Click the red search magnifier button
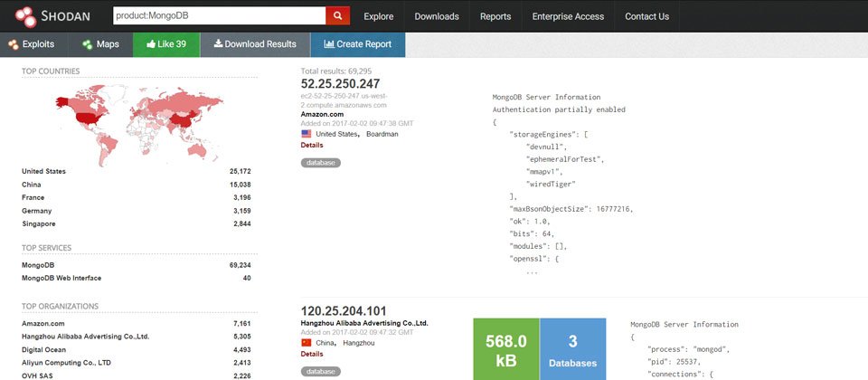Image resolution: width=868 pixels, height=380 pixels. pyautogui.click(x=337, y=16)
